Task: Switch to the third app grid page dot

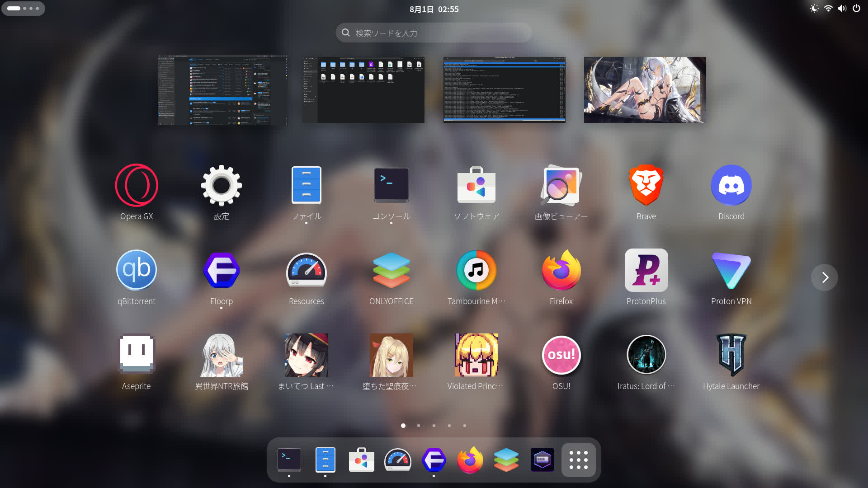Action: pos(434,426)
